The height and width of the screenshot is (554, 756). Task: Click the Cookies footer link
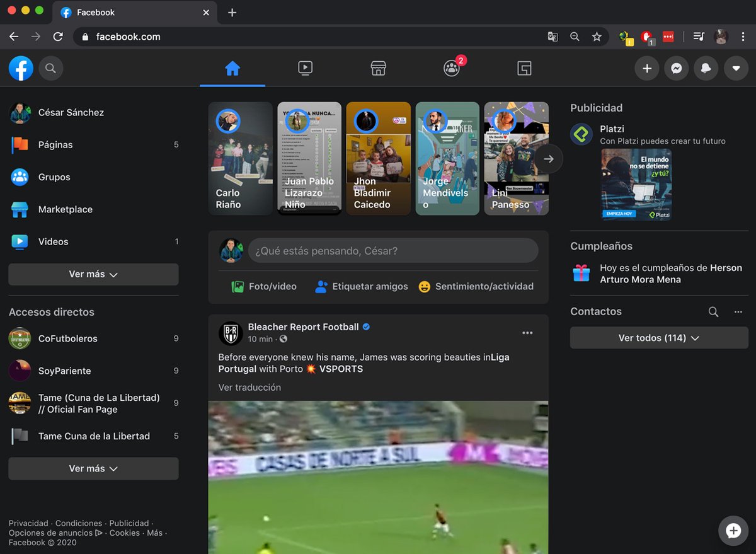tap(125, 533)
